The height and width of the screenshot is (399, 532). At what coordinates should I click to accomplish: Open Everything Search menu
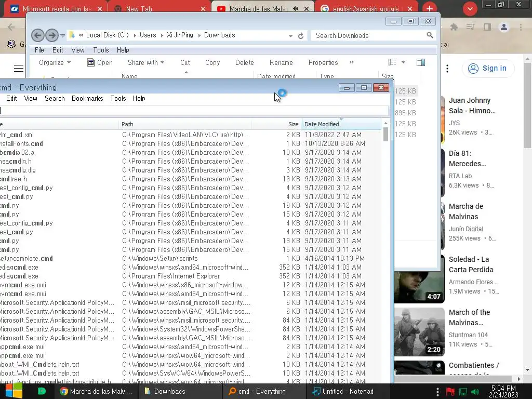click(x=55, y=98)
